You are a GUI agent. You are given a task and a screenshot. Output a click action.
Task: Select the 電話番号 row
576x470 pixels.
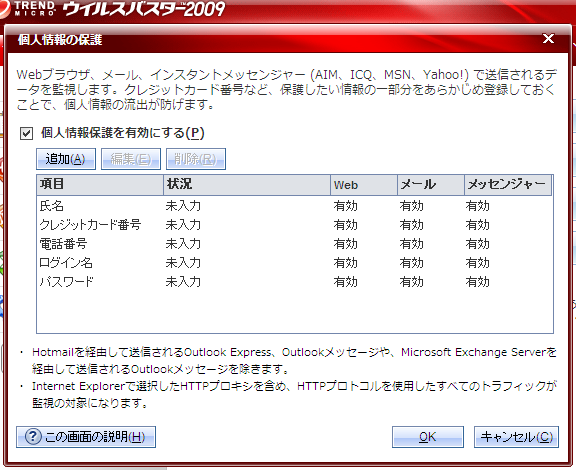click(295, 244)
